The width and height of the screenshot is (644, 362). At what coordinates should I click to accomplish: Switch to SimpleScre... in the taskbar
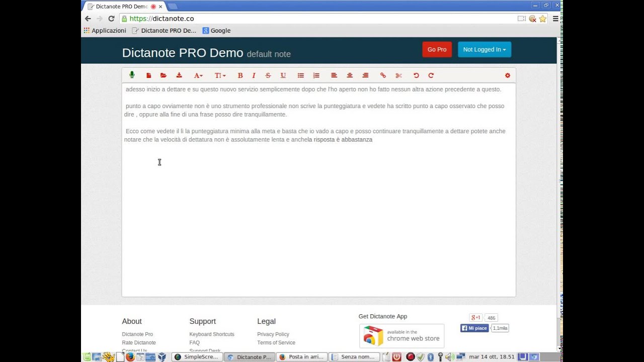(x=197, y=357)
